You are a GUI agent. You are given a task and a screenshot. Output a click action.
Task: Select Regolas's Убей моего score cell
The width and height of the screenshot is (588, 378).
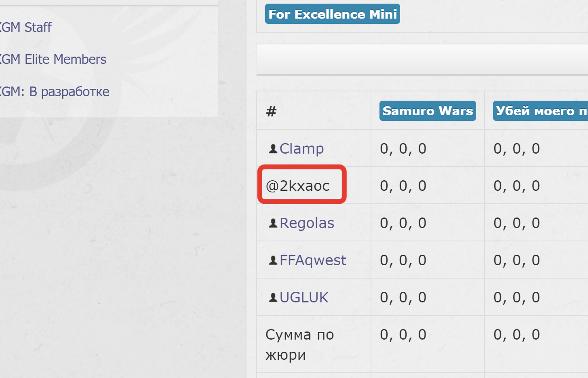pos(516,223)
